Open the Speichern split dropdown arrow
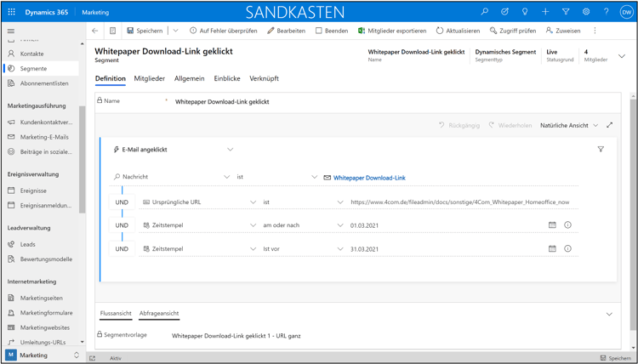 176,31
